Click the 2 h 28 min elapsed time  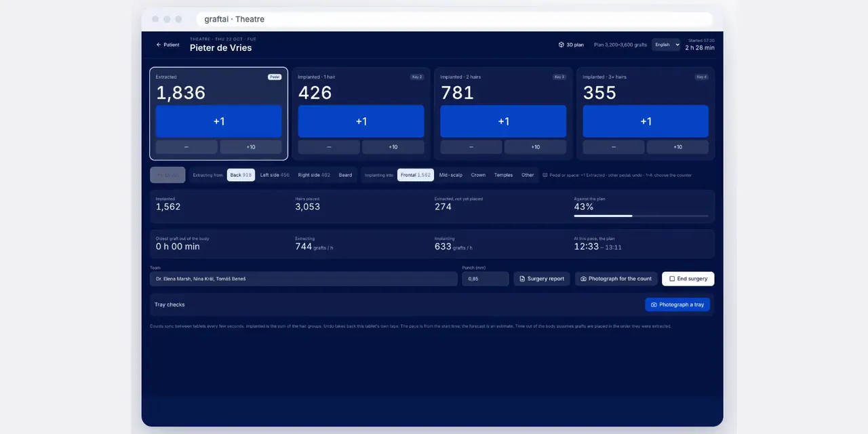tap(700, 48)
